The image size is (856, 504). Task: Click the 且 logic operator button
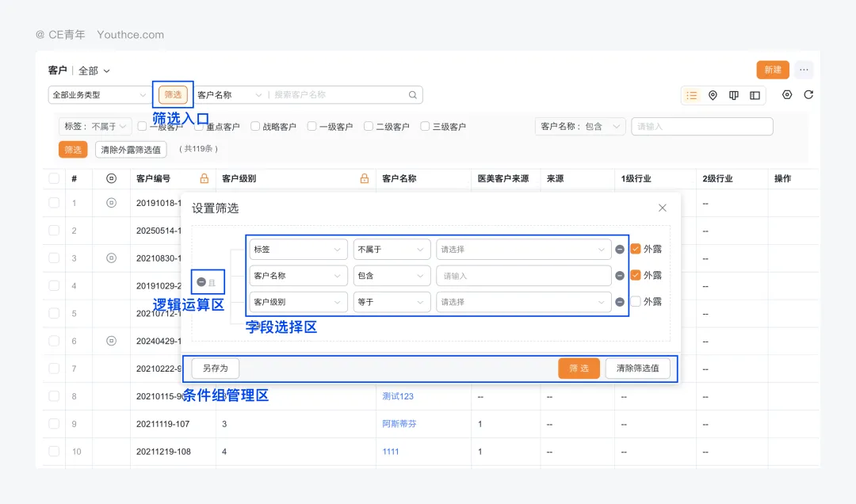pyautogui.click(x=208, y=281)
